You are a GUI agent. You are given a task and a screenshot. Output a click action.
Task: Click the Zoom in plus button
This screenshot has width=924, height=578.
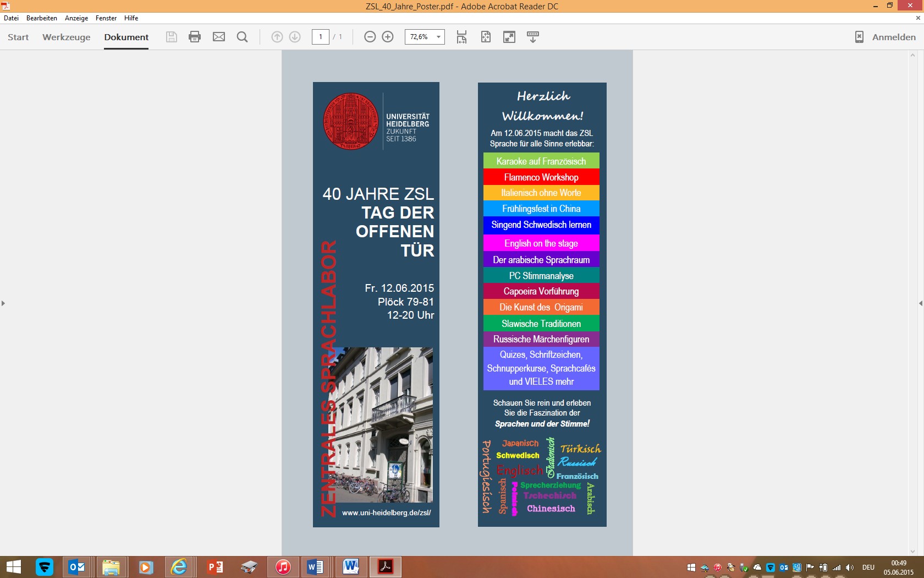coord(388,37)
